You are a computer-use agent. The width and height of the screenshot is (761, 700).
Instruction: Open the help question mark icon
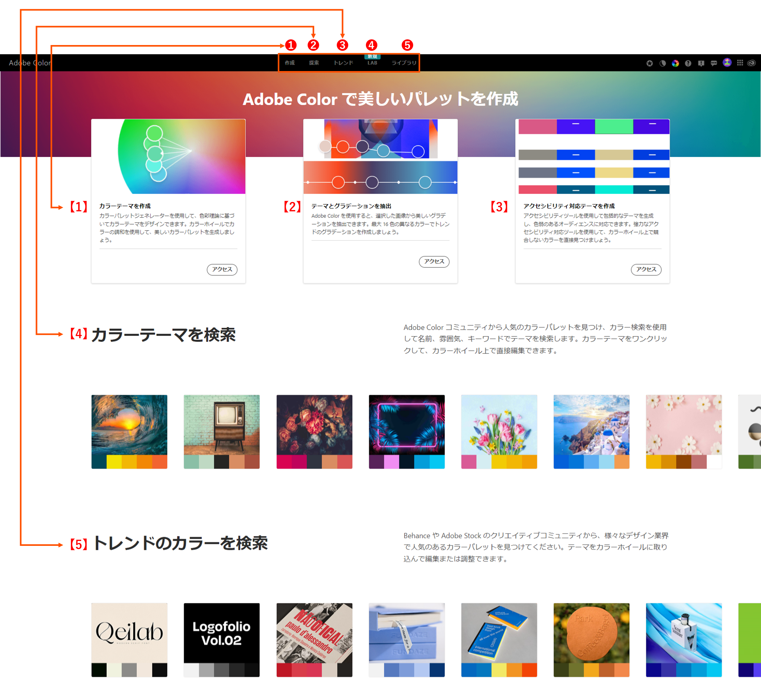pos(688,63)
